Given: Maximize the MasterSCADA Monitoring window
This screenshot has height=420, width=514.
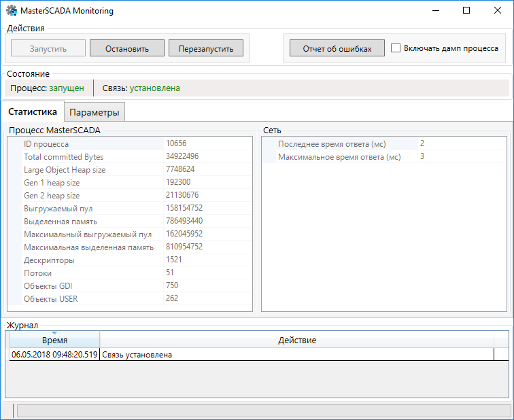Looking at the screenshot, I should point(466,10).
